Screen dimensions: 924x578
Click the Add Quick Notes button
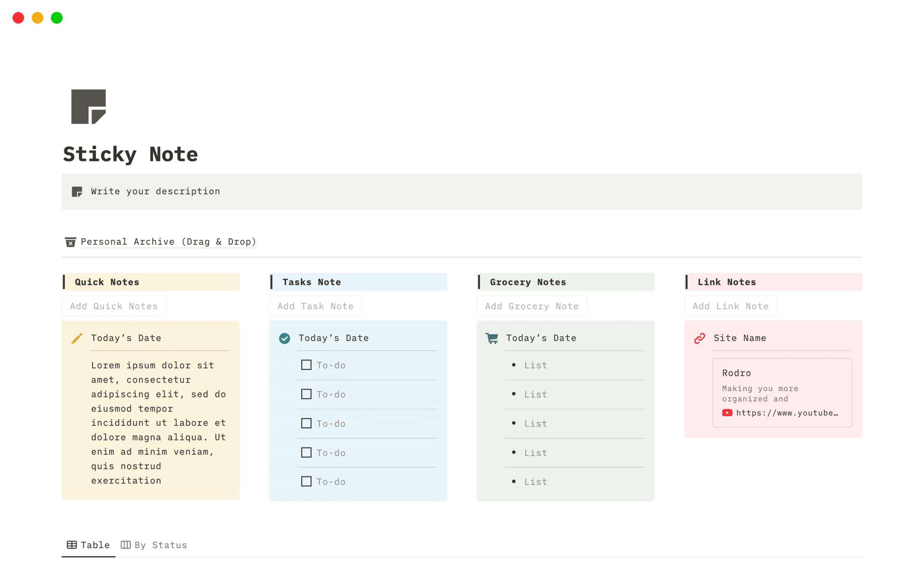tap(114, 305)
